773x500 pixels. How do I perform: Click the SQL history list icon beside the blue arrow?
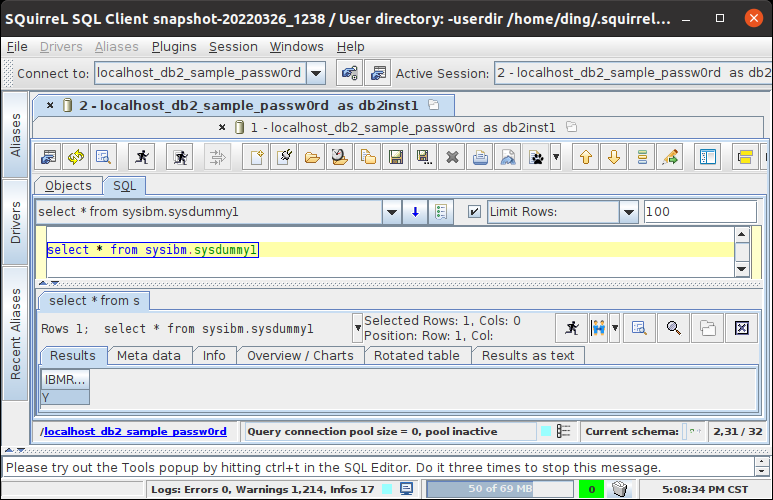(441, 212)
